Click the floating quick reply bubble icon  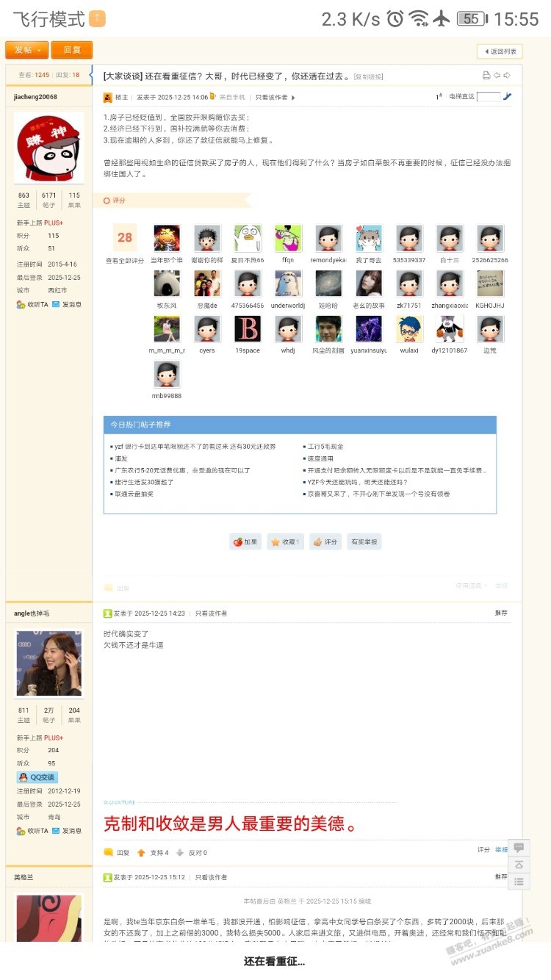(x=519, y=848)
